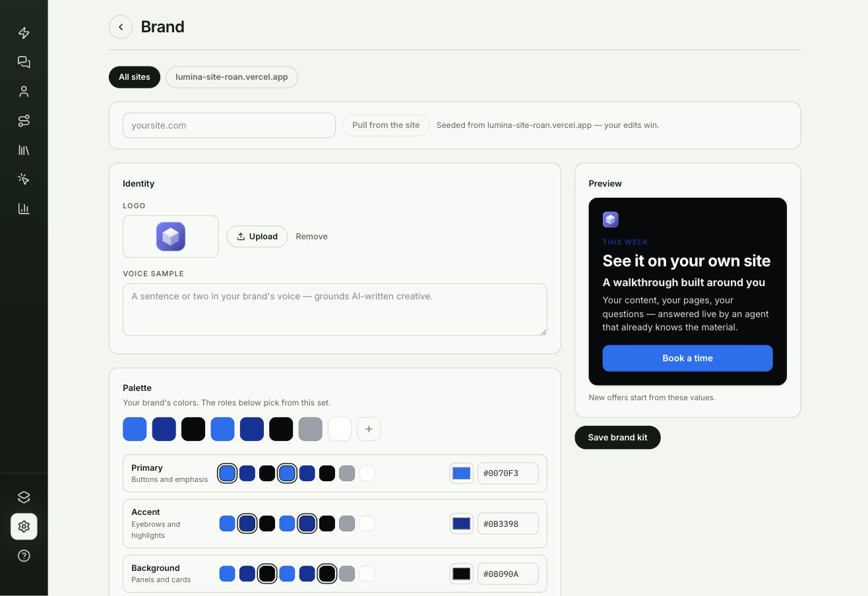
Task: Select the lumina-site-roan.vercel.app tab
Action: (232, 77)
